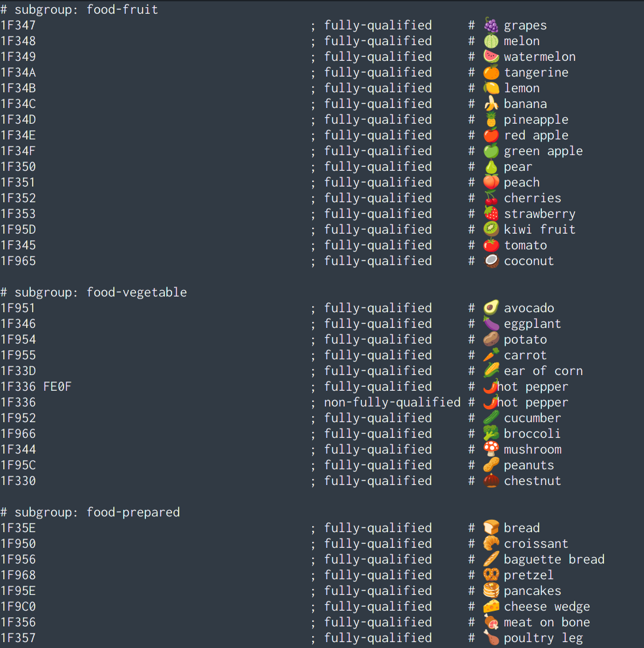Click the food-fruit subgroup heading
Viewport: 644px width, 648px height.
tap(79, 10)
